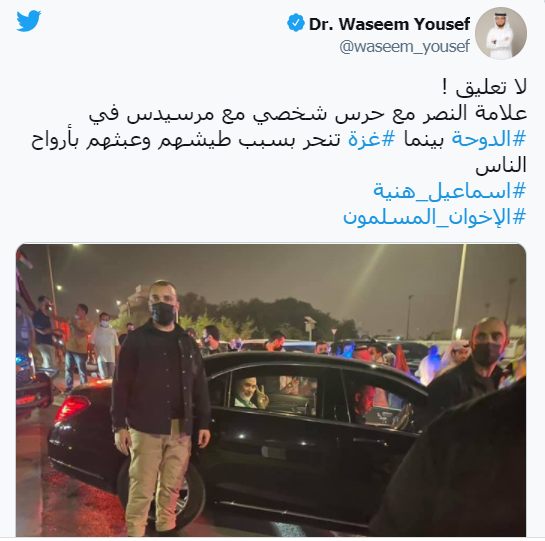
Task: Click the driver in front window
Action: 365,404
